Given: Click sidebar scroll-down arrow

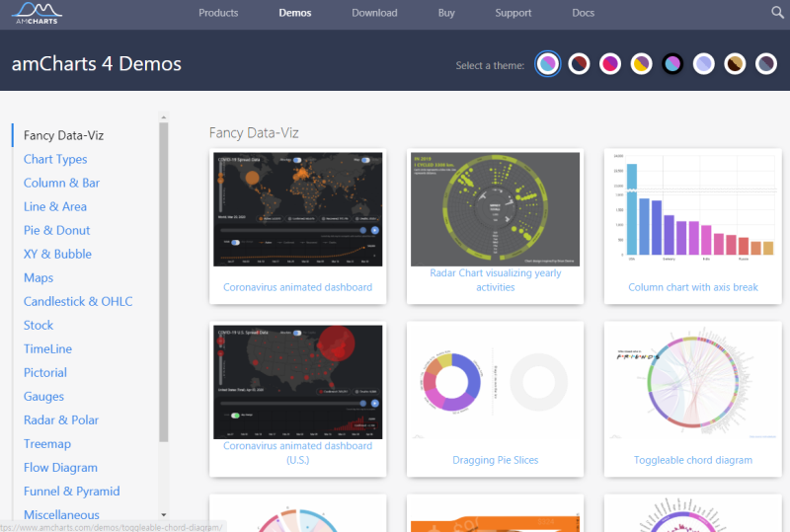Looking at the screenshot, I should point(163,515).
